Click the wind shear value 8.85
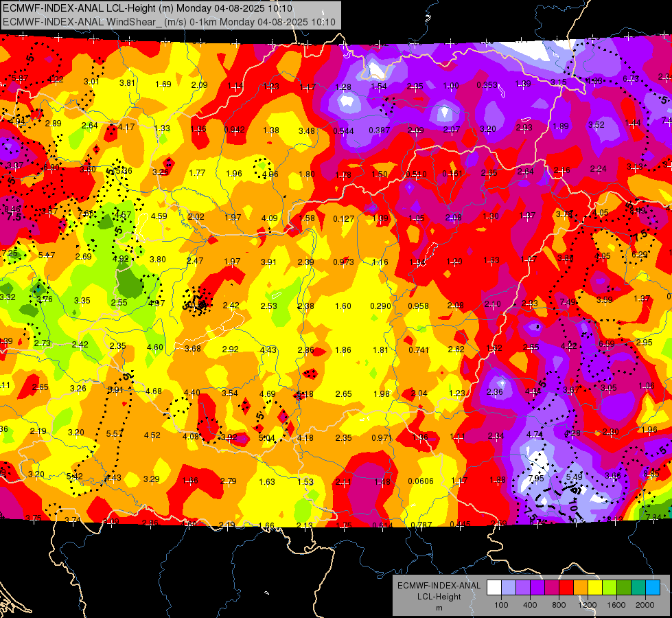 coord(651,474)
